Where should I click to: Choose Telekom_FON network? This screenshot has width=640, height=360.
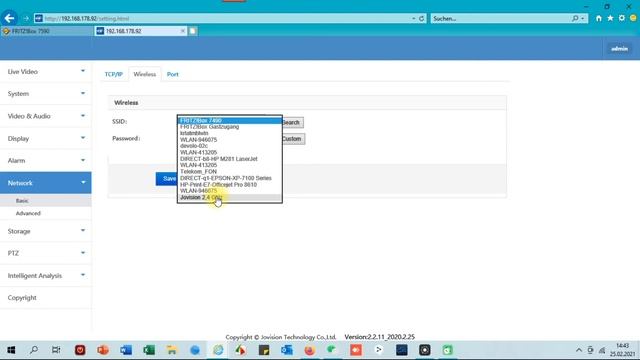(230, 171)
